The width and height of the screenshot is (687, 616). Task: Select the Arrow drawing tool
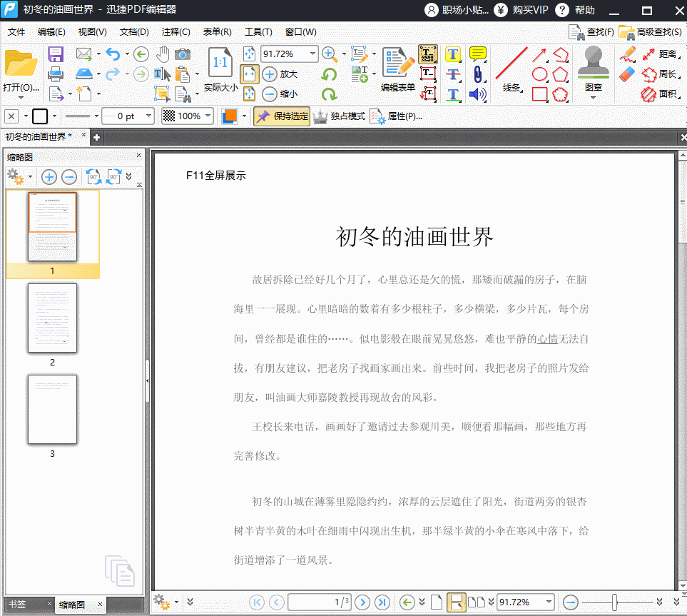coord(540,55)
